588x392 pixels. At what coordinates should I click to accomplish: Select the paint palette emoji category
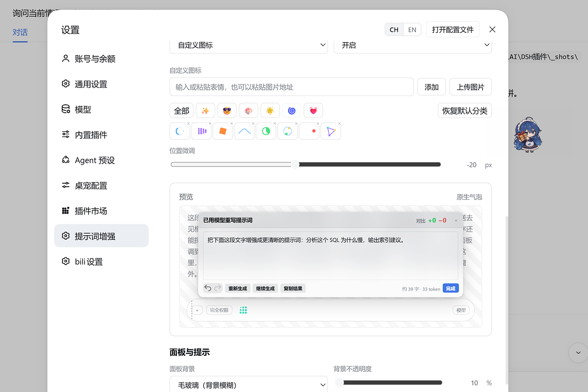pos(248,111)
